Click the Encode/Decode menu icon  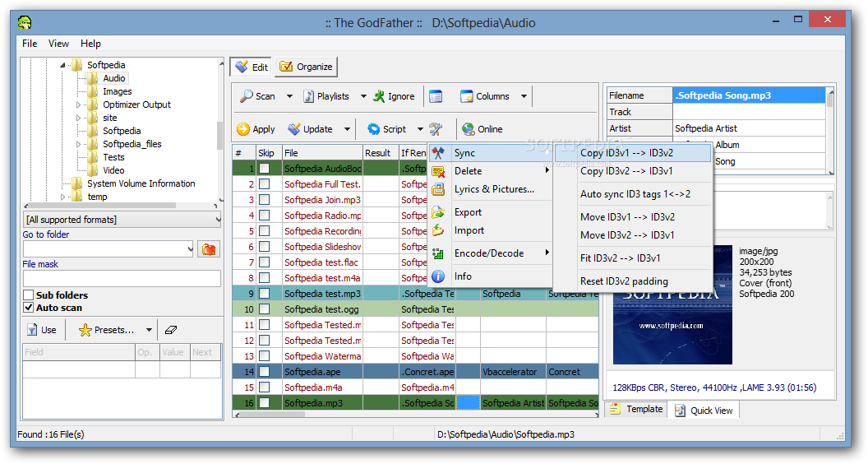pos(438,253)
